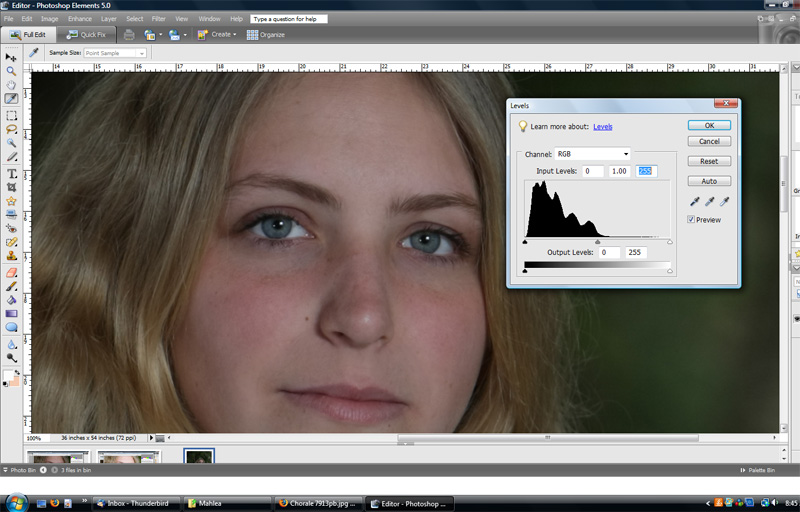Click the output black level slider
This screenshot has width=800, height=512.
[524, 271]
